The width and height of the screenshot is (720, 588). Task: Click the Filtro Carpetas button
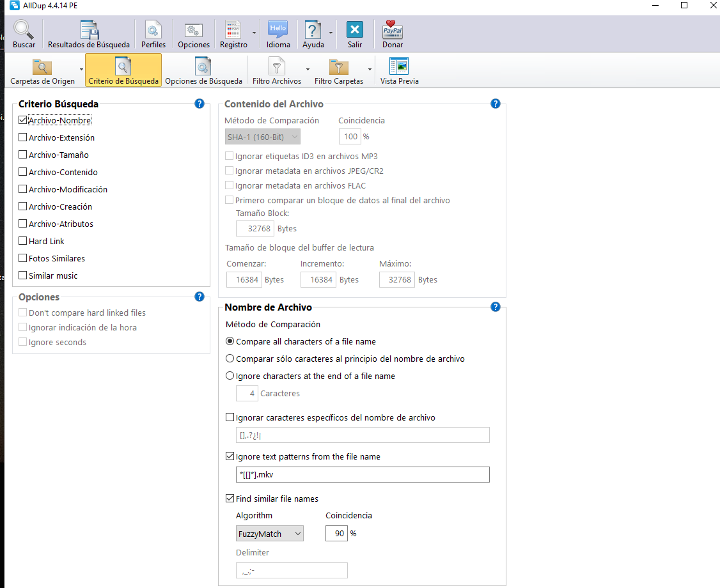[x=338, y=70]
